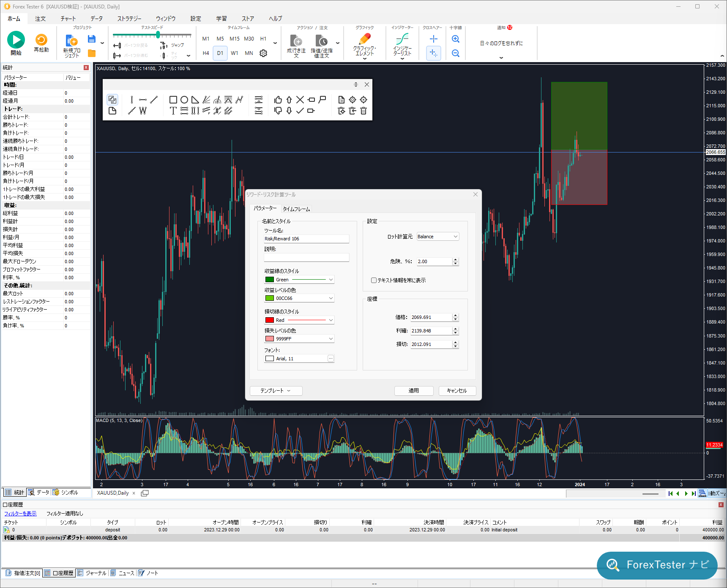Open timeframe settings gear icon
This screenshot has width=727, height=588.
[263, 53]
